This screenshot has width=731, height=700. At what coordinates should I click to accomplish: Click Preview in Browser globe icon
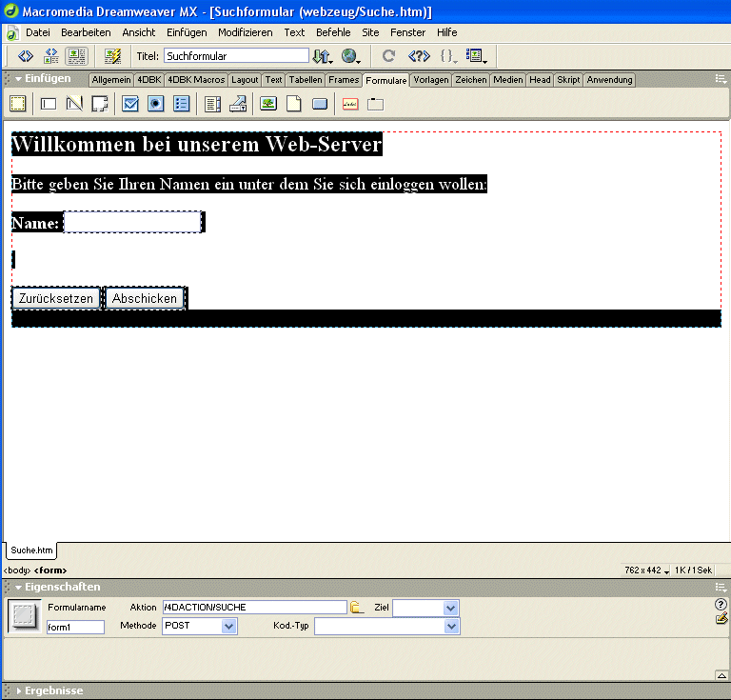point(350,56)
